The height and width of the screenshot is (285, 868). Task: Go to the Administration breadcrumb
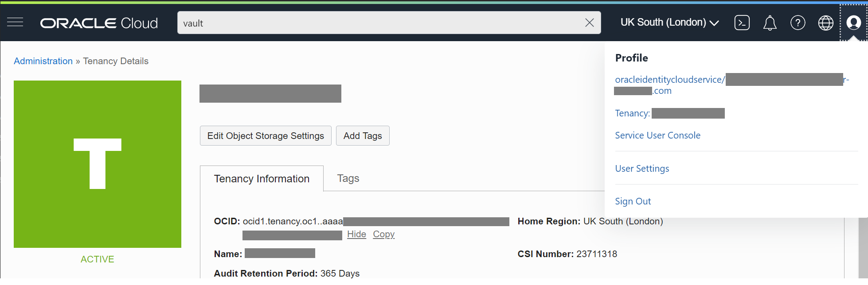click(x=43, y=61)
